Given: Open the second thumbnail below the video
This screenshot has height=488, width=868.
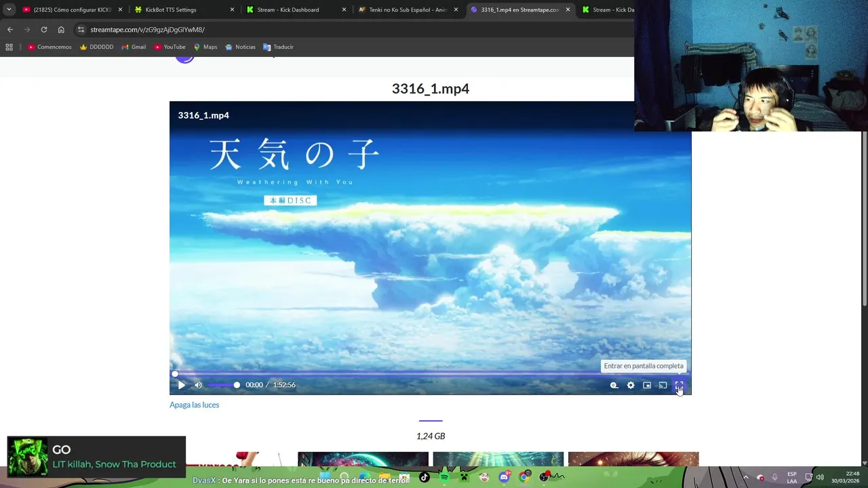Looking at the screenshot, I should [x=363, y=459].
